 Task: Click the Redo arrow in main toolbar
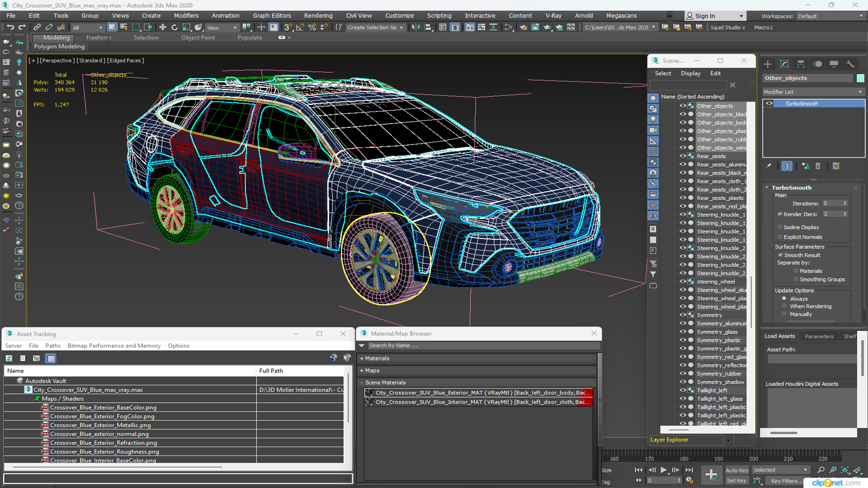click(x=21, y=28)
